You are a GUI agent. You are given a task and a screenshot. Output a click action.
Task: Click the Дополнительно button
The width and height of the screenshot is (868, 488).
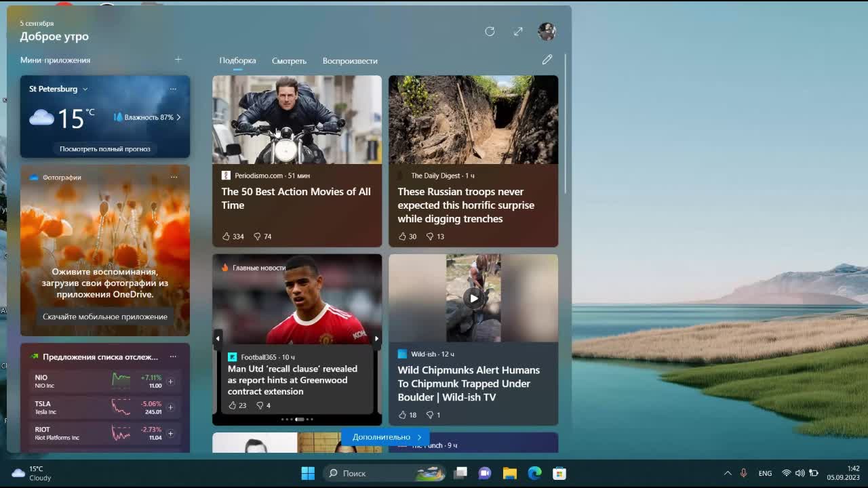(387, 437)
